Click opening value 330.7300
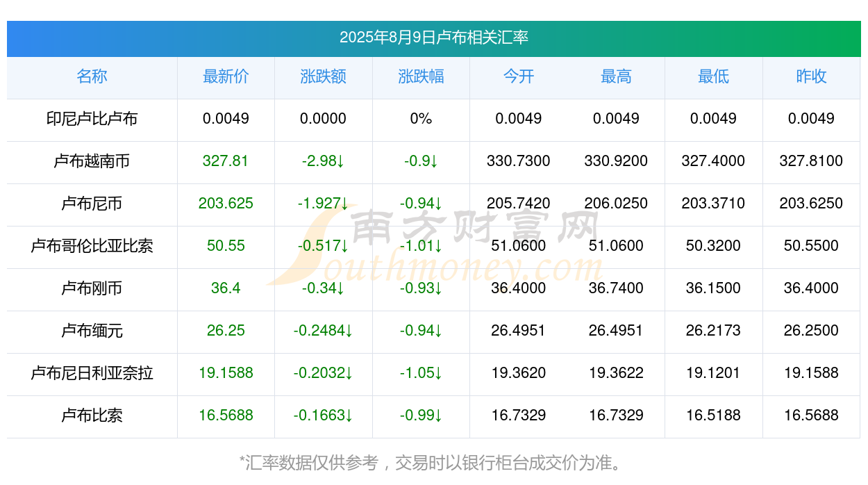This screenshot has height=485, width=868. coord(519,161)
